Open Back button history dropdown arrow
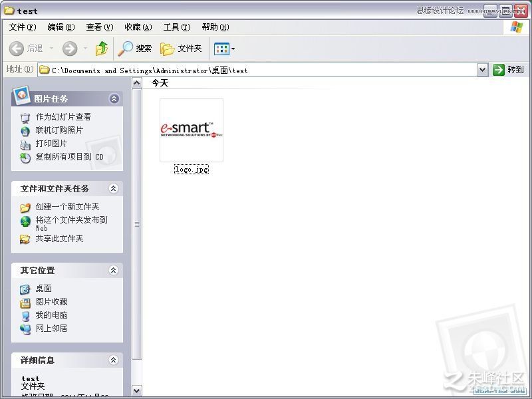The image size is (532, 399). (x=52, y=49)
